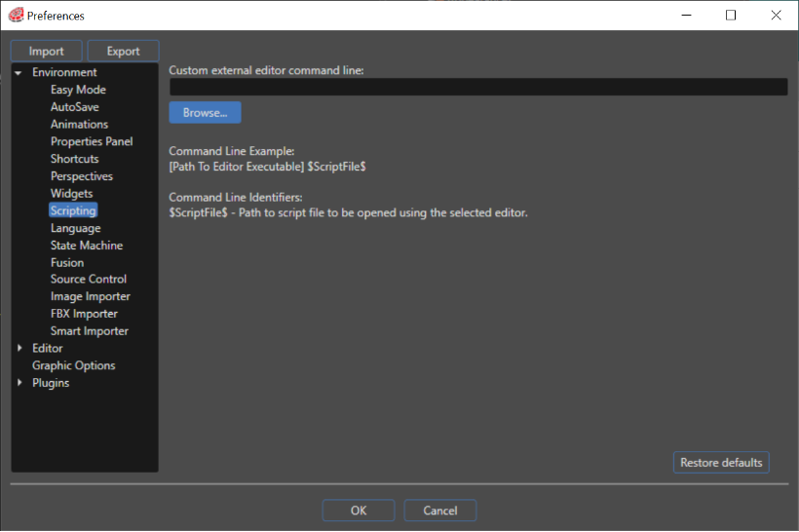Open Language preferences

75,228
